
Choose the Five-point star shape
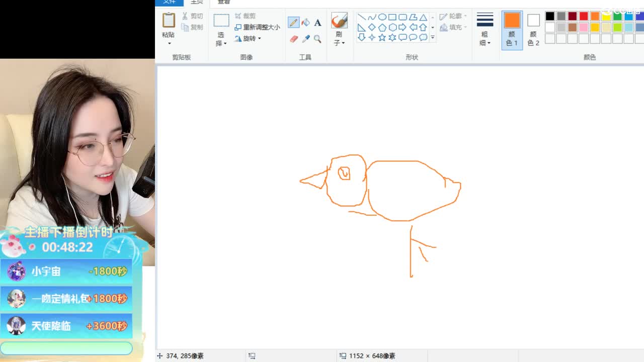[x=382, y=37]
